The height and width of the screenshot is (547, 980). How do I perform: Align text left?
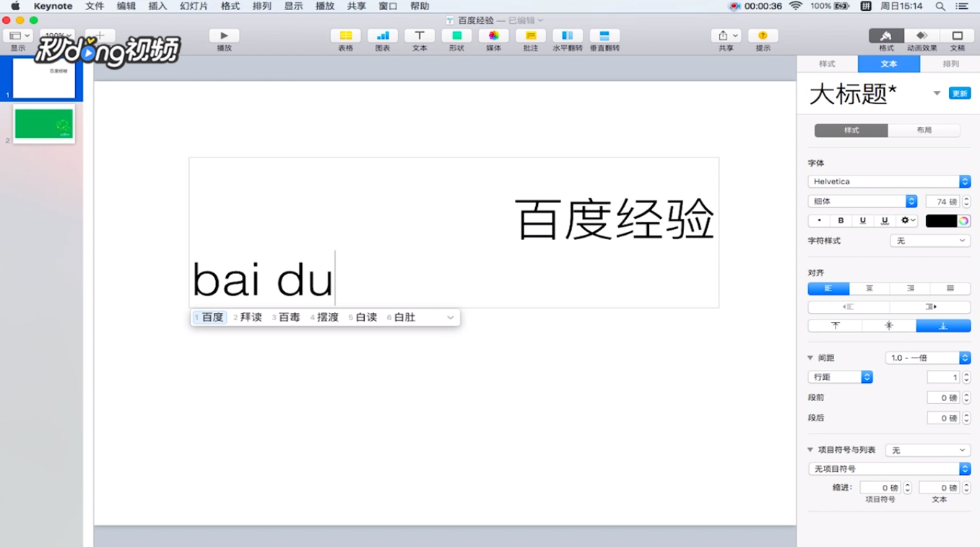pos(828,288)
